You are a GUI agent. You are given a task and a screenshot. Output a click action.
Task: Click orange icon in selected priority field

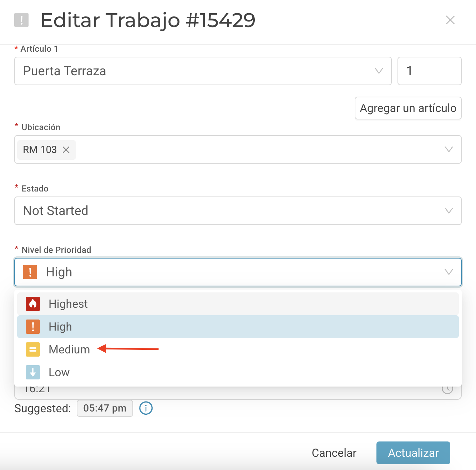coord(30,272)
